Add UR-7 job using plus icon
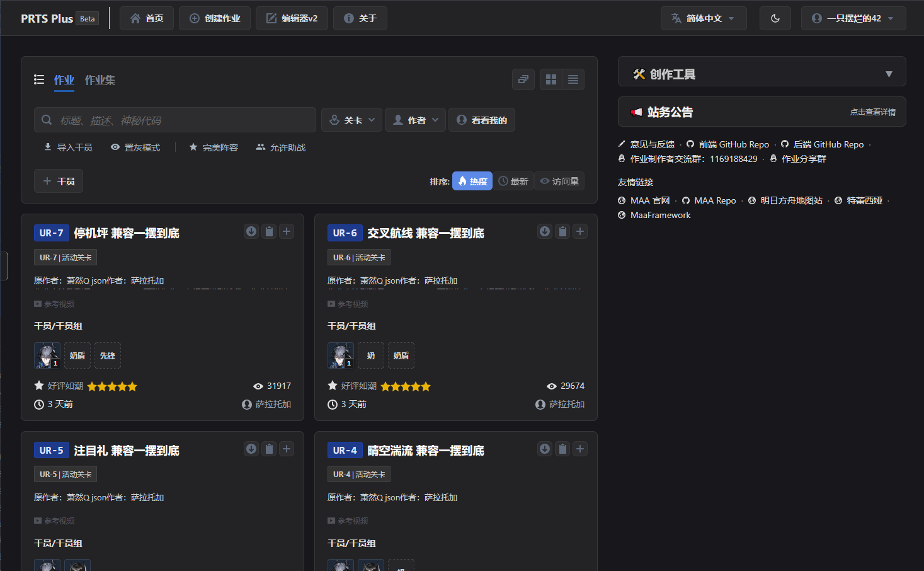The image size is (924, 571). [x=287, y=231]
